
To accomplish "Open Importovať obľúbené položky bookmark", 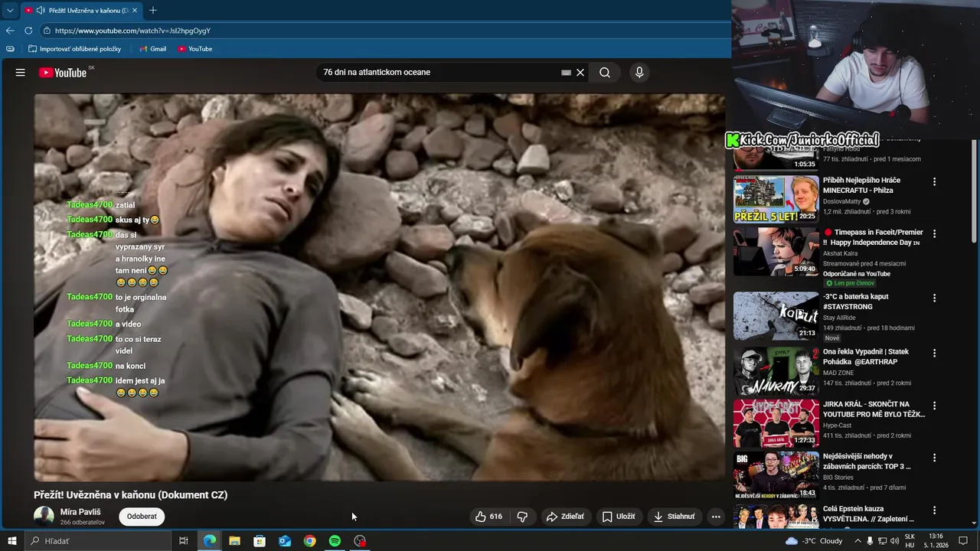I will (x=74, y=49).
